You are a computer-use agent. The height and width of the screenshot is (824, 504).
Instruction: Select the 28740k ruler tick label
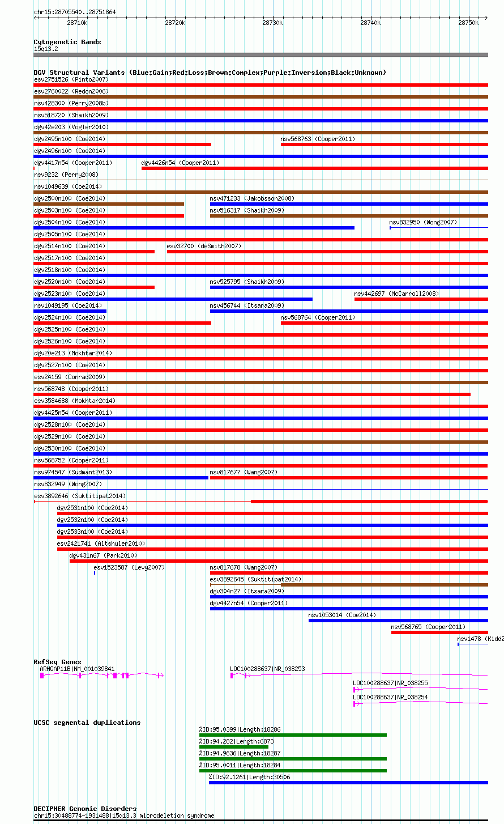[370, 23]
